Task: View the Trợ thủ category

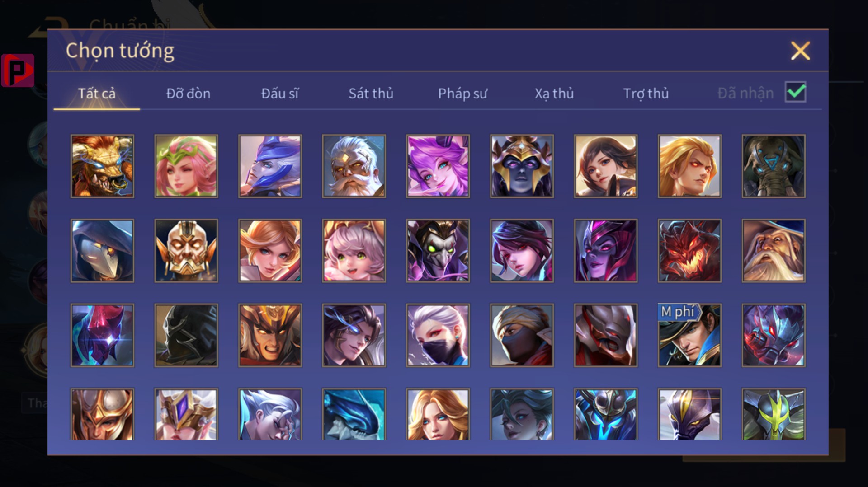Action: (x=646, y=94)
